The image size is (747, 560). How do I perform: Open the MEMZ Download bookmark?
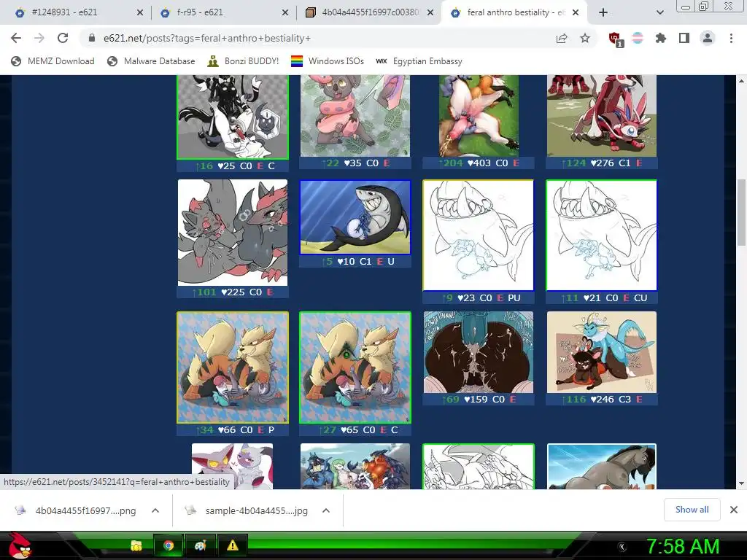click(53, 61)
